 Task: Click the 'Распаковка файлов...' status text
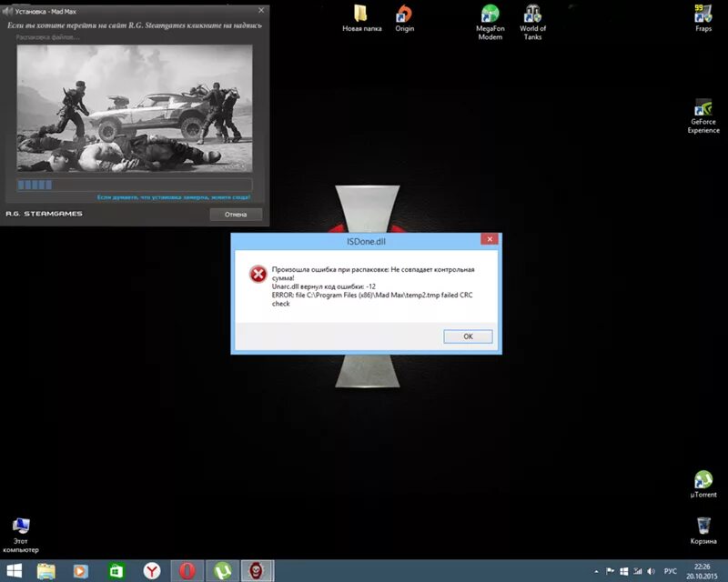[x=48, y=37]
